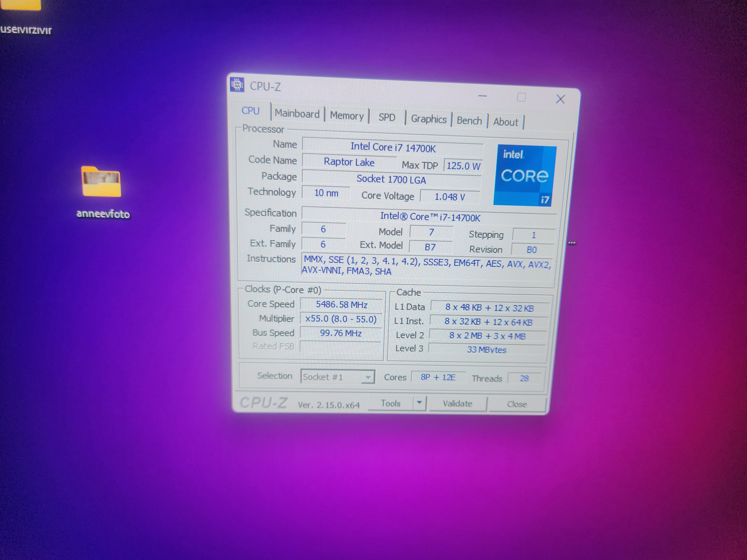
Task: Click the Core Voltage value '1.048 V'
Action: coord(450,196)
